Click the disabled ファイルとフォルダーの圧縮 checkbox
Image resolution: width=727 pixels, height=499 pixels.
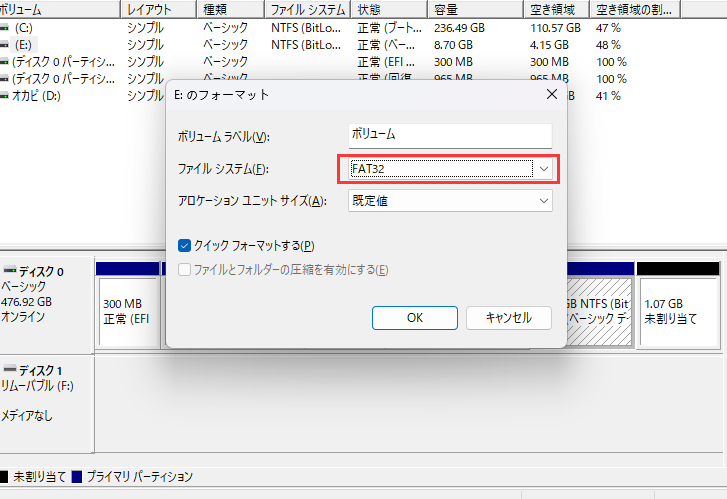point(184,269)
